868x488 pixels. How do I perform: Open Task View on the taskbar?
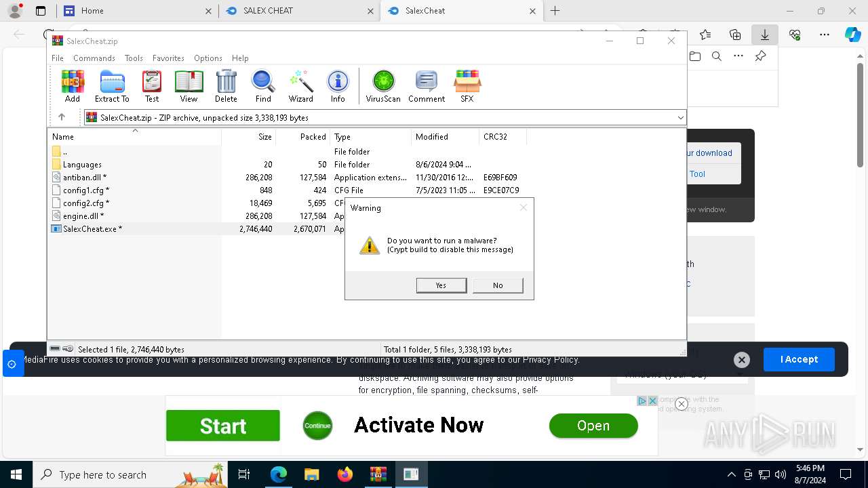point(244,474)
